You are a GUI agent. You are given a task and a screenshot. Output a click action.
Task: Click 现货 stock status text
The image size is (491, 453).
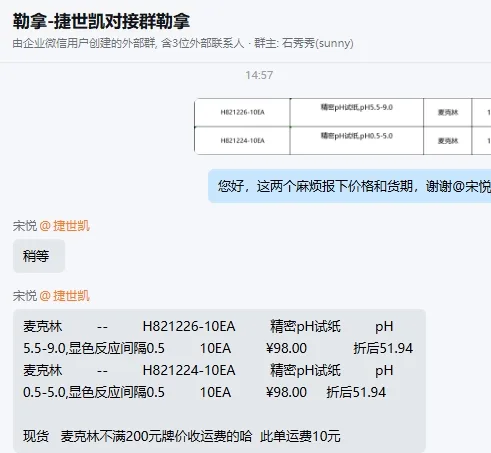[36, 436]
